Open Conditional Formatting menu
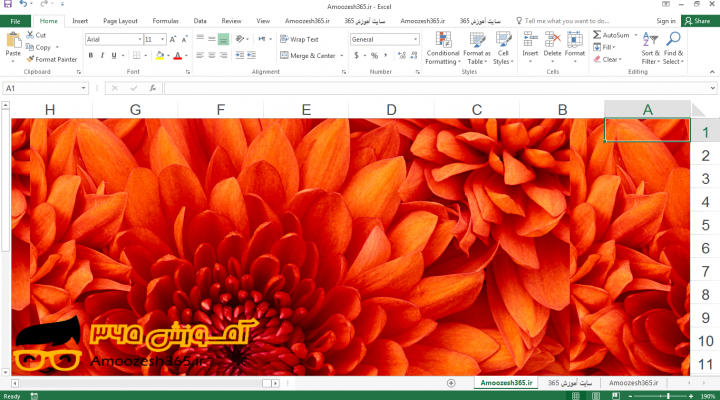The height and width of the screenshot is (400, 720). click(443, 49)
